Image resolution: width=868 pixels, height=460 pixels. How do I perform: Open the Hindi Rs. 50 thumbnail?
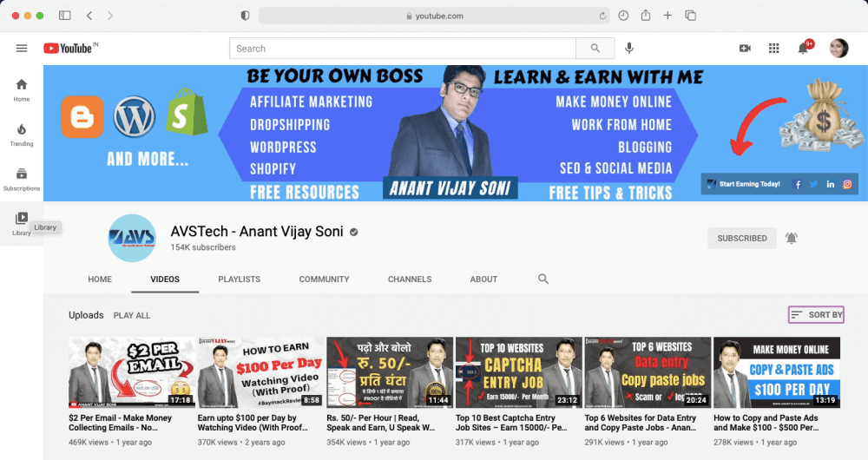point(390,372)
